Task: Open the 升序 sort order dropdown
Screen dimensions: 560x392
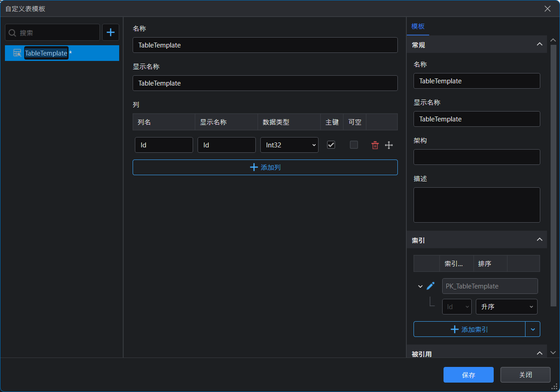Action: [x=506, y=307]
